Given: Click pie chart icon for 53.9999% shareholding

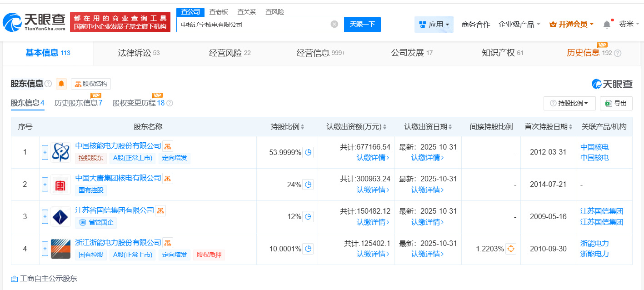Looking at the screenshot, I should tap(308, 152).
